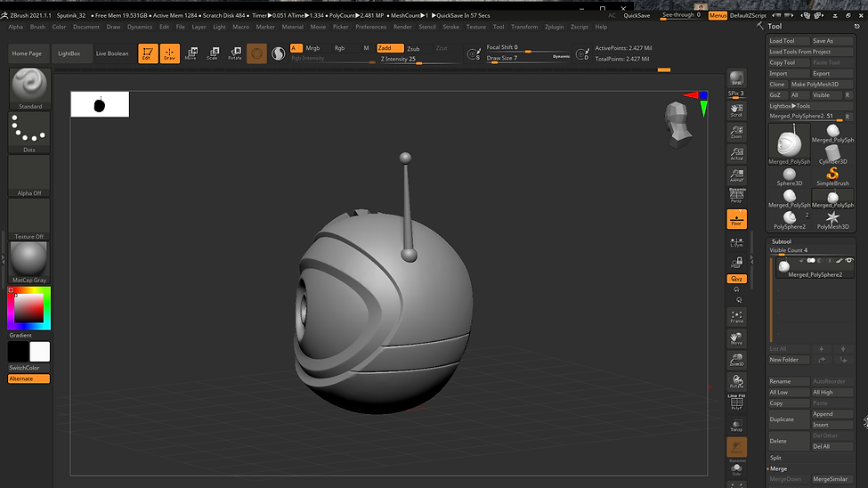Open the Alpha Off selector
Screen dimensions: 868x488
click(x=29, y=175)
